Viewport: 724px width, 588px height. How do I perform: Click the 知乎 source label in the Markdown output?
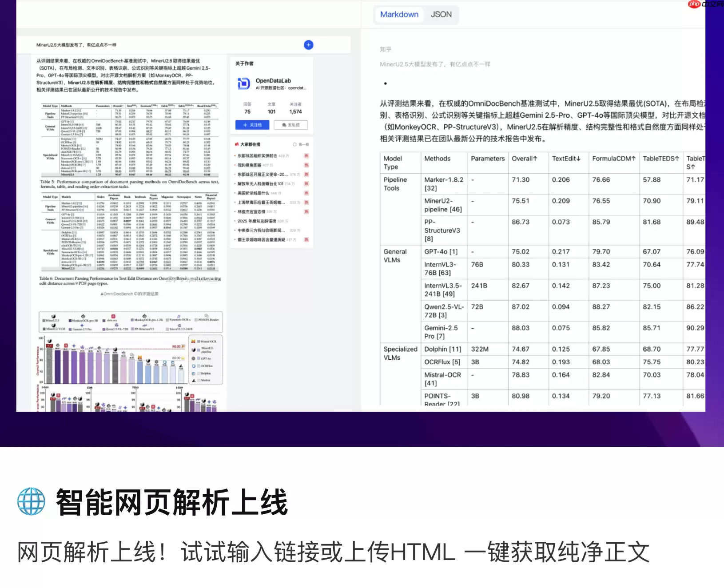click(386, 49)
